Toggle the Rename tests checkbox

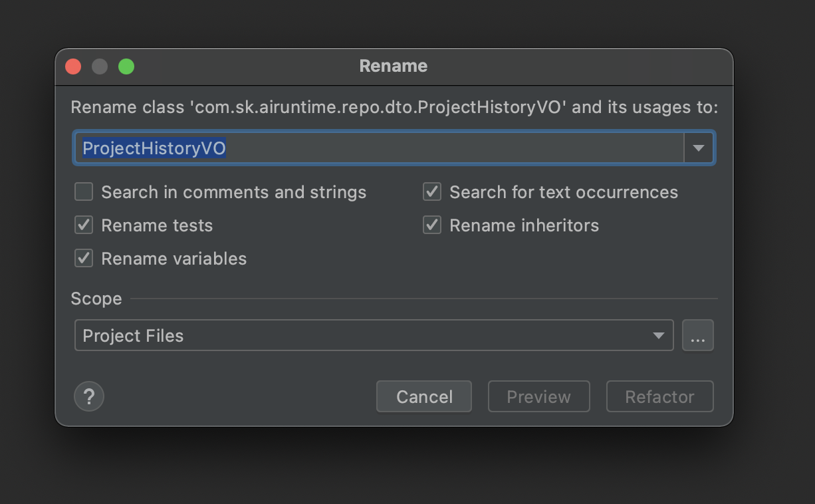click(84, 225)
